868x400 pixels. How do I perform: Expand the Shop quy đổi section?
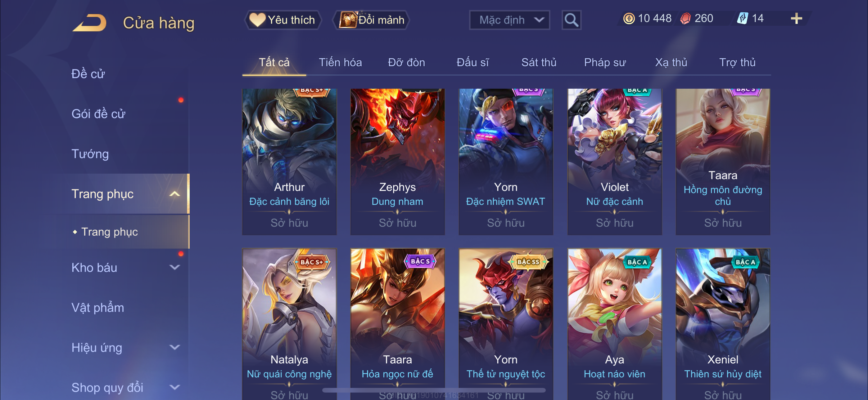[174, 387]
